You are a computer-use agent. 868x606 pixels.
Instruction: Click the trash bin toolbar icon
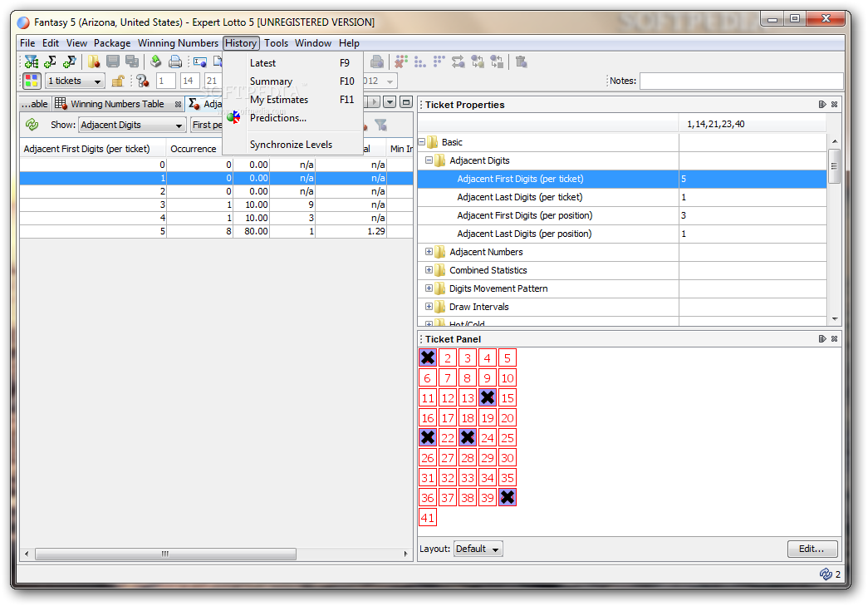[521, 62]
